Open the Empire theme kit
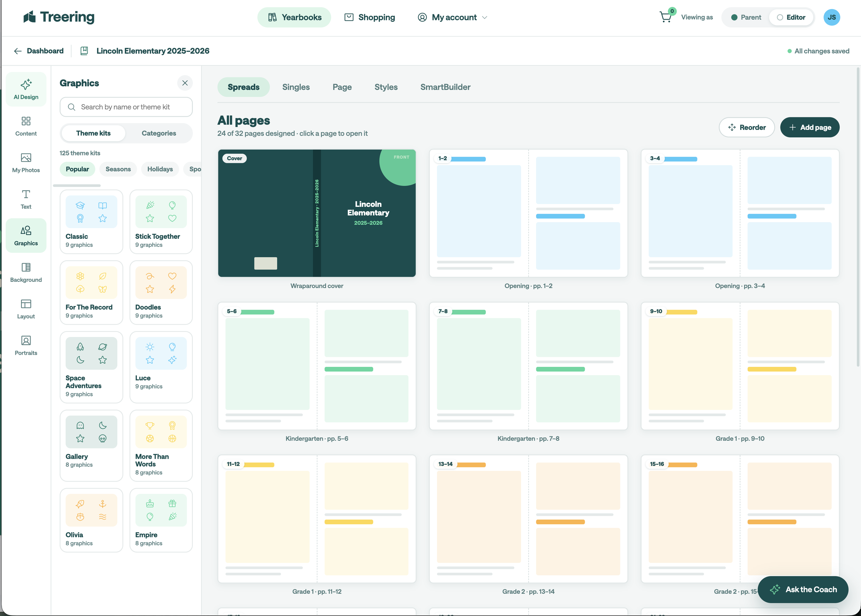This screenshot has height=616, width=861. [161, 520]
